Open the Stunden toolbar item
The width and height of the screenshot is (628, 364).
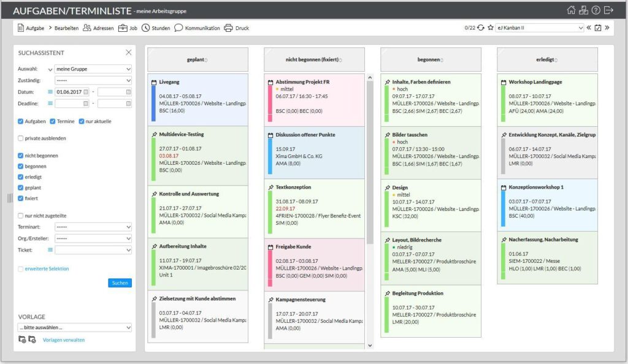pyautogui.click(x=156, y=28)
